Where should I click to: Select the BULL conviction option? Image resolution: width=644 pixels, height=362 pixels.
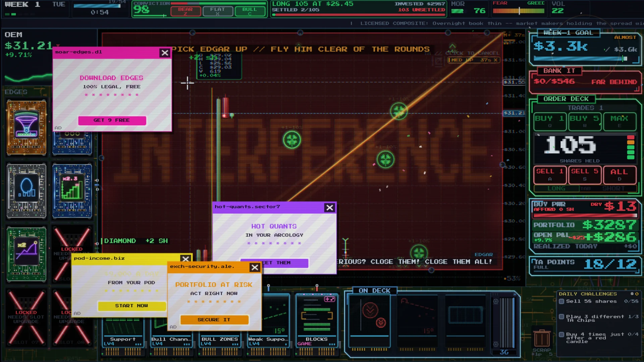click(x=250, y=11)
